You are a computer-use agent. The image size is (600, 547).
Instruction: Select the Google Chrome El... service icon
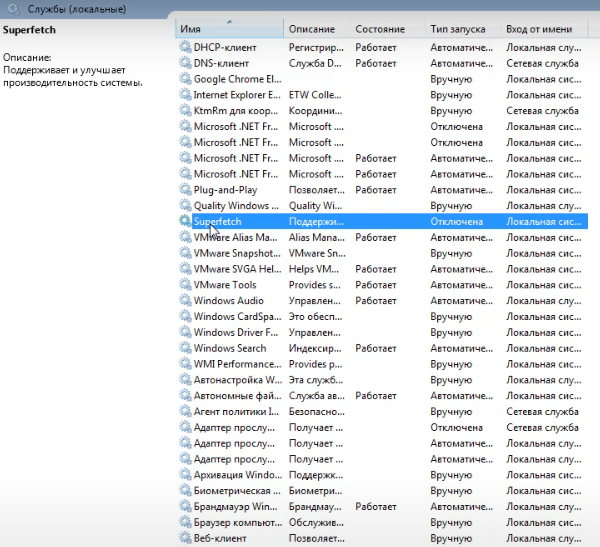pyautogui.click(x=185, y=79)
